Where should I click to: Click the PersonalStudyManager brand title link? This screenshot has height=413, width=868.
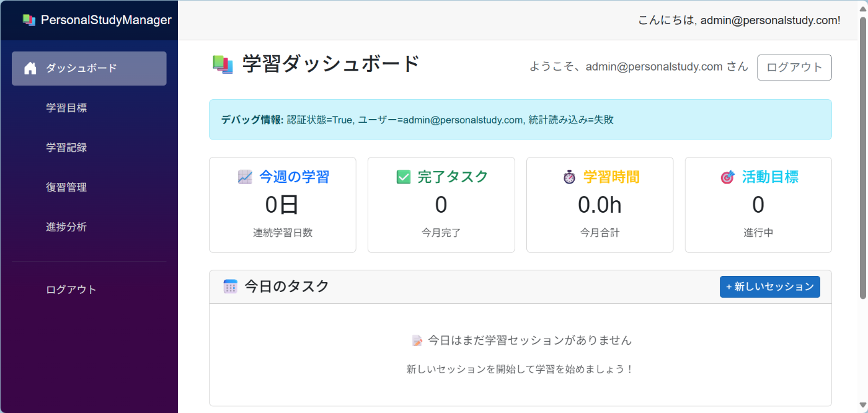[106, 20]
